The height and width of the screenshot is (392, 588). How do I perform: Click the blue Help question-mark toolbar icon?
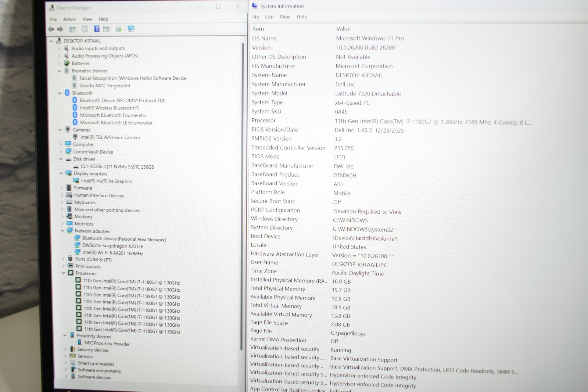(97, 29)
